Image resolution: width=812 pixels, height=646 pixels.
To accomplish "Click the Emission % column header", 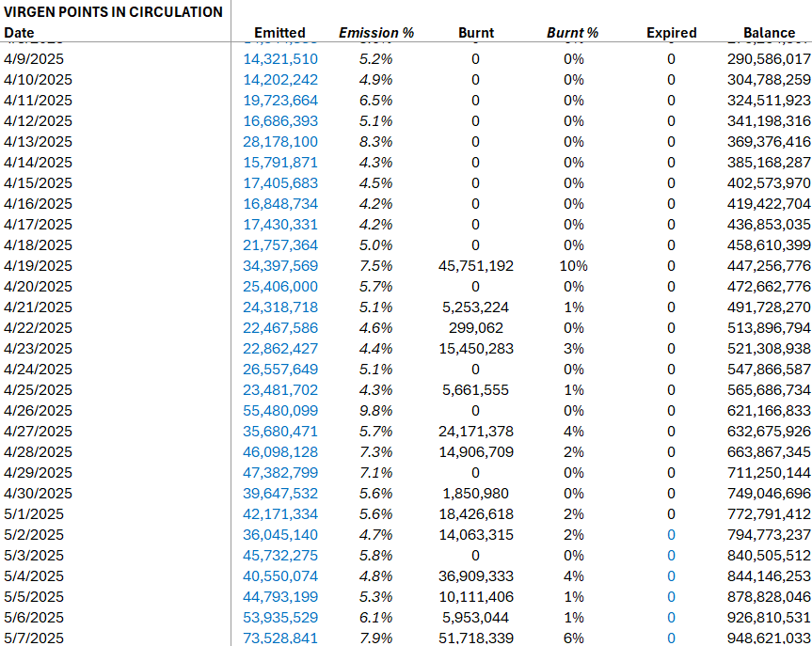I will 376,32.
